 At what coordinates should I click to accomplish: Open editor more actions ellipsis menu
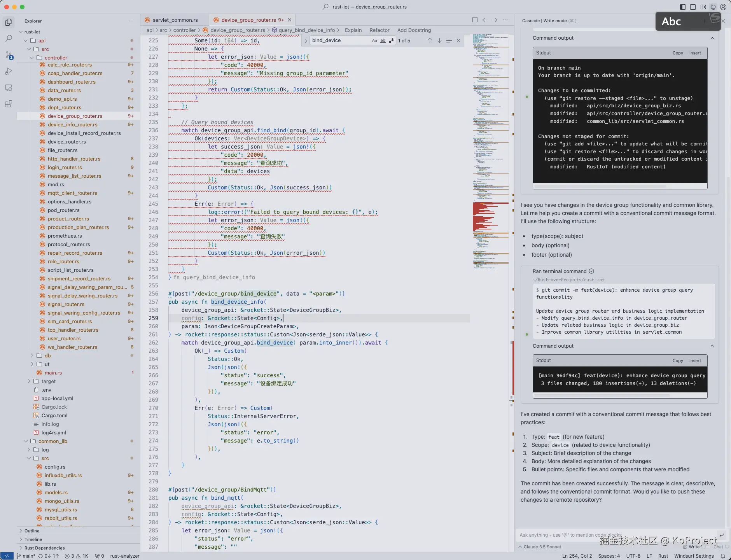[505, 20]
